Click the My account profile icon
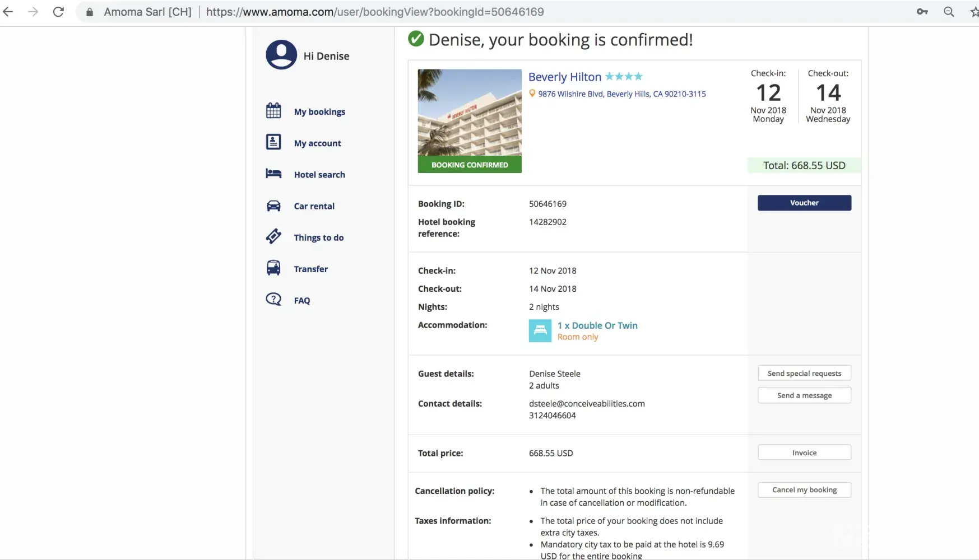Image resolution: width=979 pixels, height=560 pixels. (273, 142)
